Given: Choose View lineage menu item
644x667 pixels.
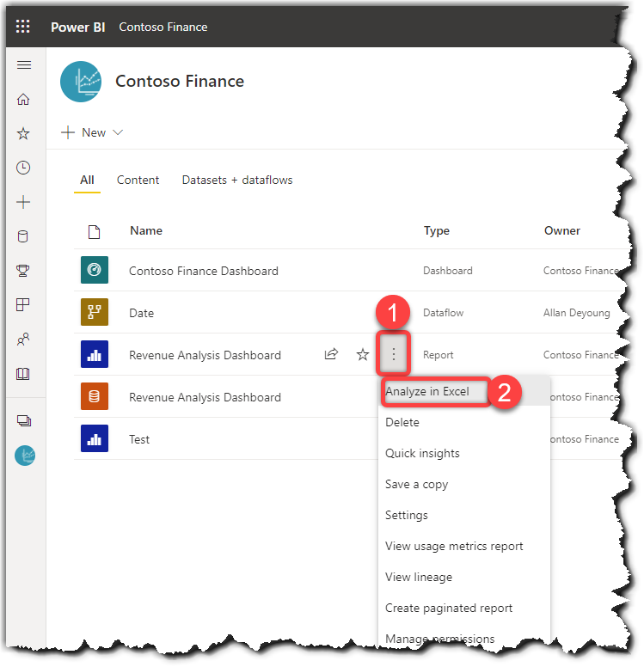Looking at the screenshot, I should 419,578.
